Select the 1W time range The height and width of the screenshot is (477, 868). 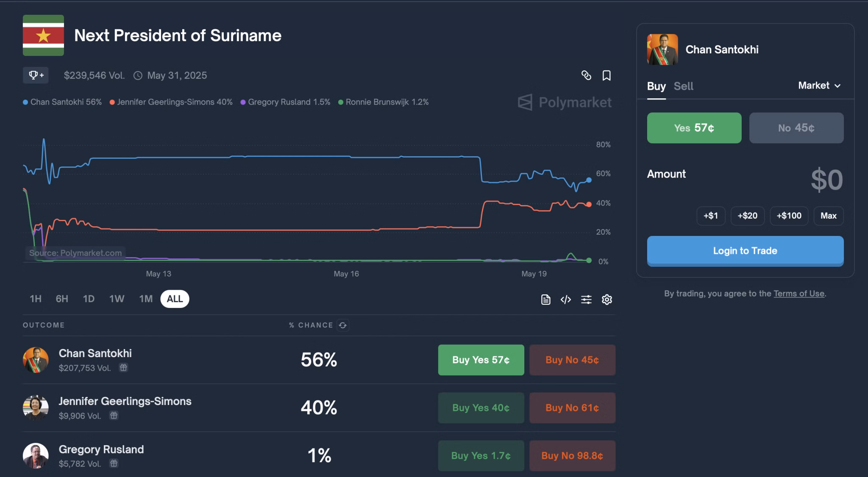pos(117,299)
